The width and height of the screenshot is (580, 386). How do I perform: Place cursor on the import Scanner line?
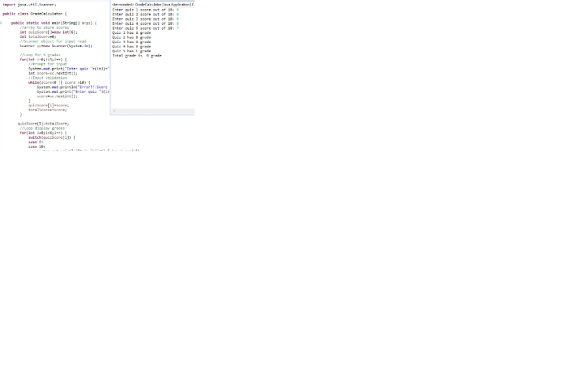(x=29, y=4)
